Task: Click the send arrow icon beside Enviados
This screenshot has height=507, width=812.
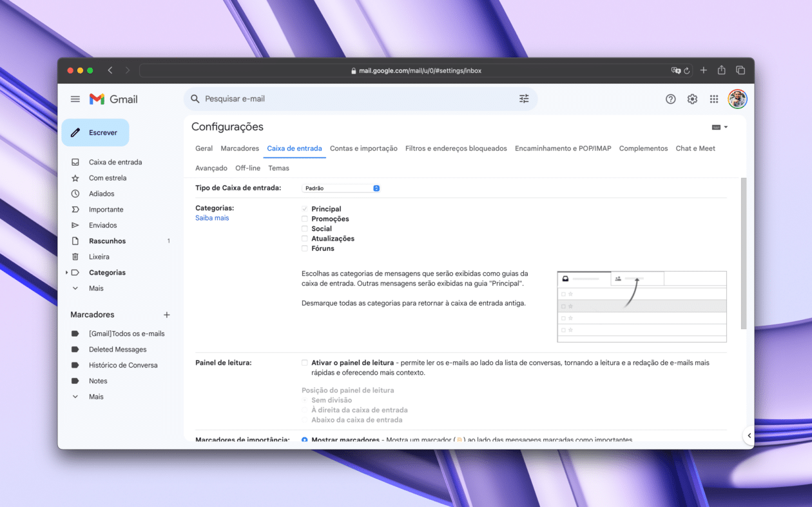Action: [x=75, y=225]
